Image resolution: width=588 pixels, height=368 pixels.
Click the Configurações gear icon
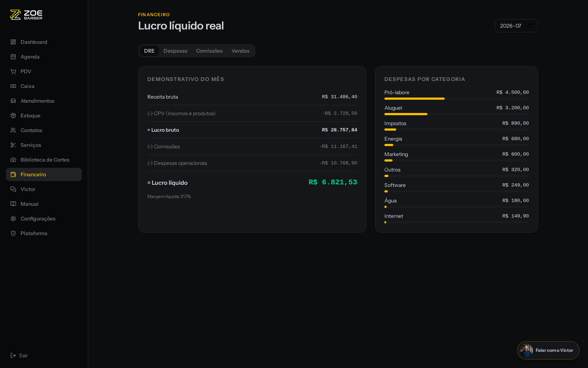(13, 219)
